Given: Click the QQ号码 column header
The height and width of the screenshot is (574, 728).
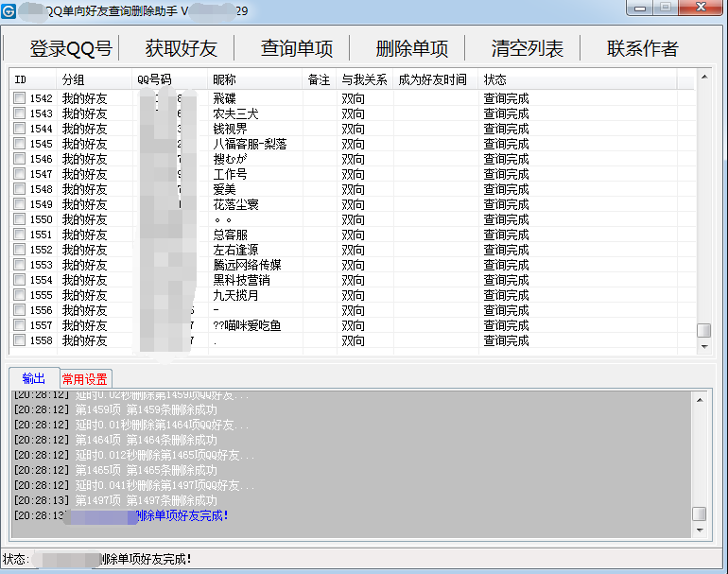Looking at the screenshot, I should pos(169,79).
